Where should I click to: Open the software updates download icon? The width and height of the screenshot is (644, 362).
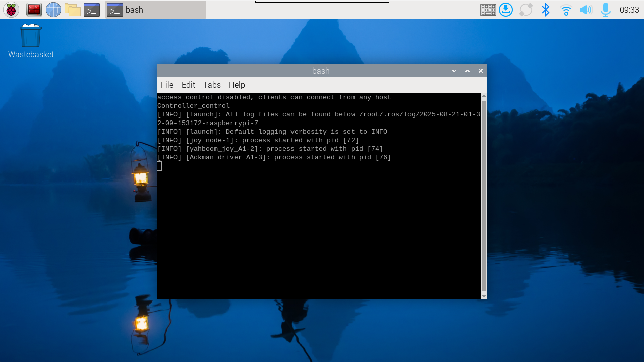[506, 10]
